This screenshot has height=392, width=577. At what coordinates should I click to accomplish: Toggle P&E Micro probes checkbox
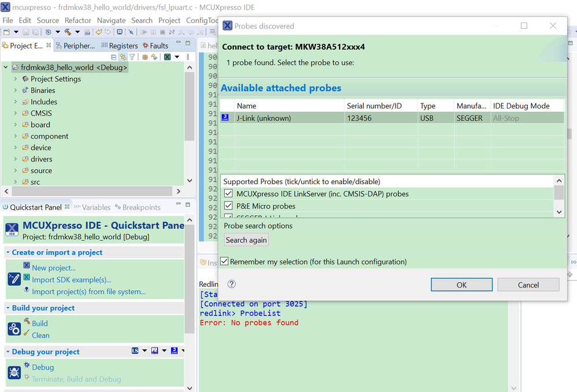[228, 206]
